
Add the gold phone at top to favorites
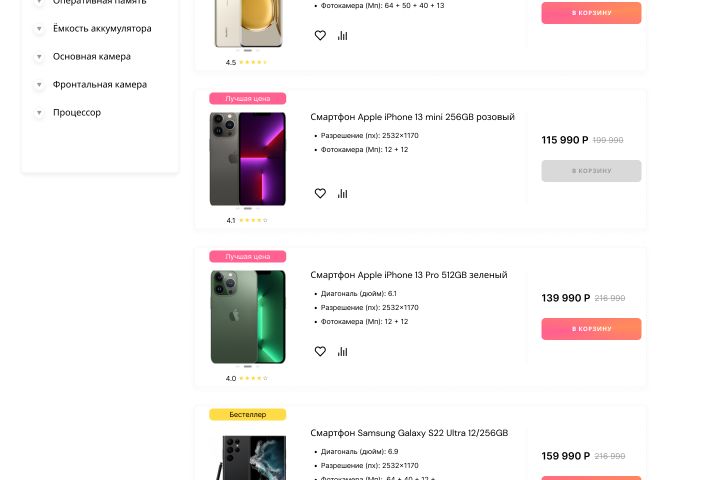click(320, 35)
